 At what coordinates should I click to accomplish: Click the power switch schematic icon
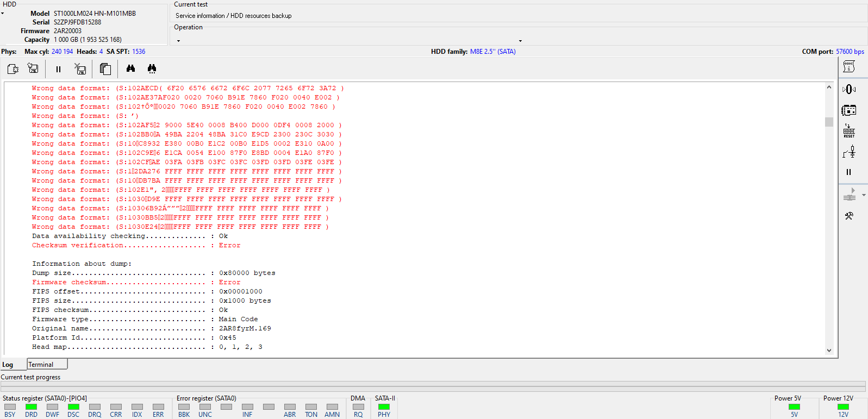tap(849, 152)
